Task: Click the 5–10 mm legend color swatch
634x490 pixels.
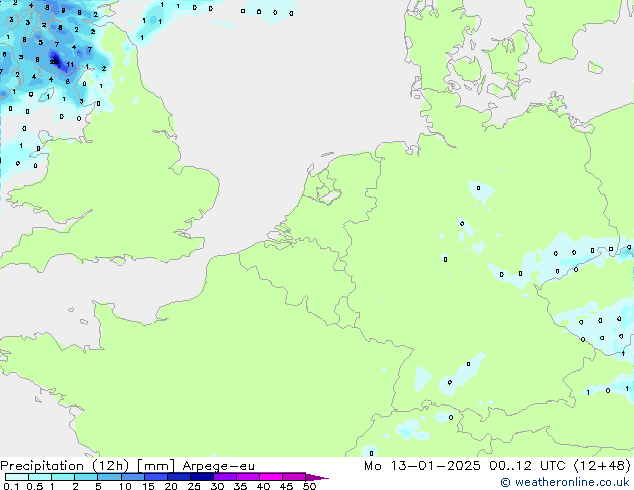Action: (x=109, y=477)
